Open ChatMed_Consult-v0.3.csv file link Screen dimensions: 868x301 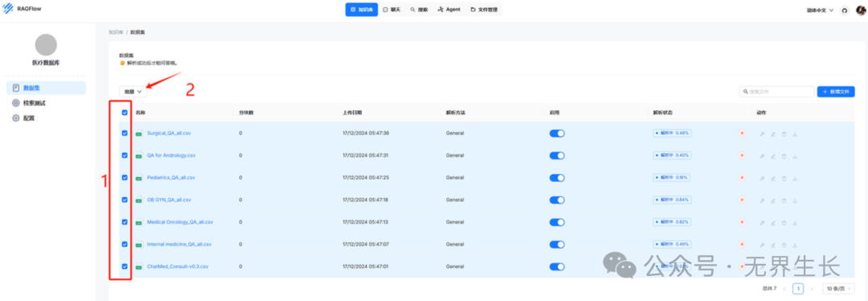tap(178, 266)
